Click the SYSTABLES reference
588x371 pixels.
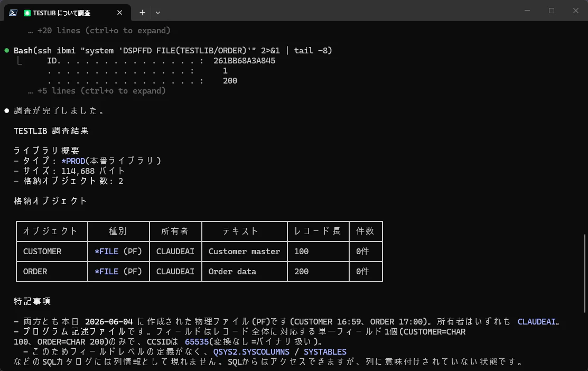point(325,352)
